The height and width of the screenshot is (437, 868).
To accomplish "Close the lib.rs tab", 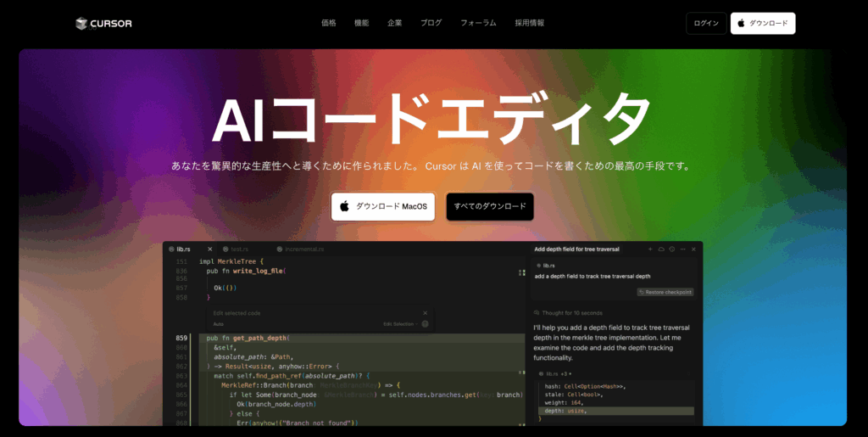I will tap(210, 249).
